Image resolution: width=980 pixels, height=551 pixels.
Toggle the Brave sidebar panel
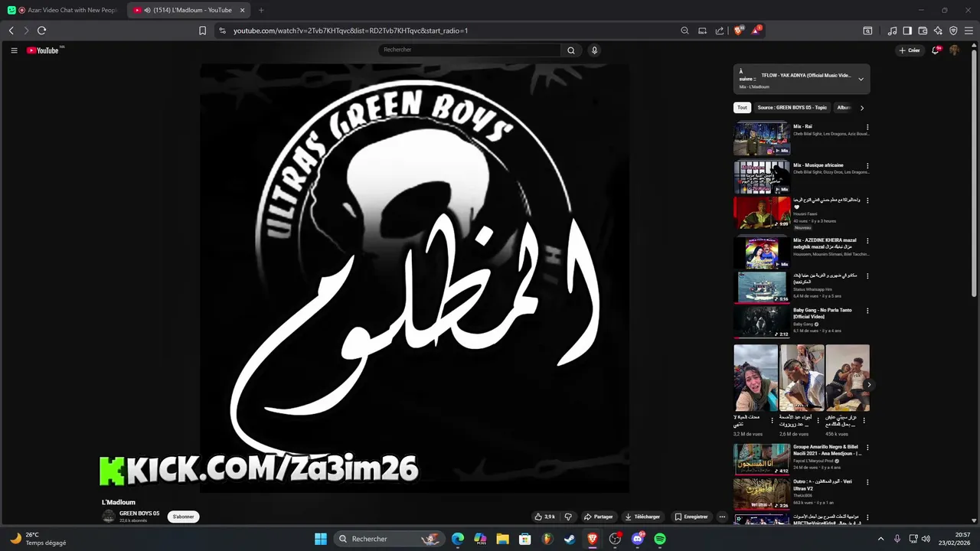907,31
